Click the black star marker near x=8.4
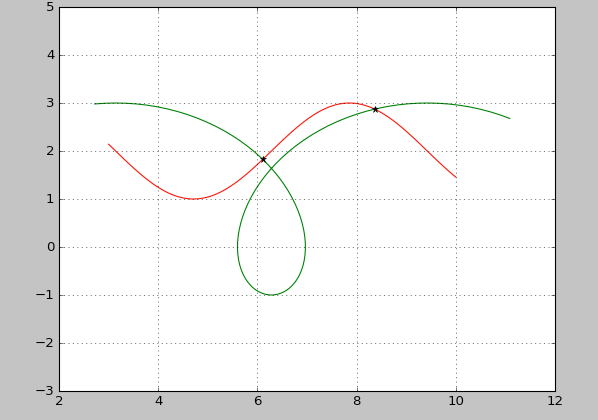Screen dimensions: 598x420 (x=375, y=109)
